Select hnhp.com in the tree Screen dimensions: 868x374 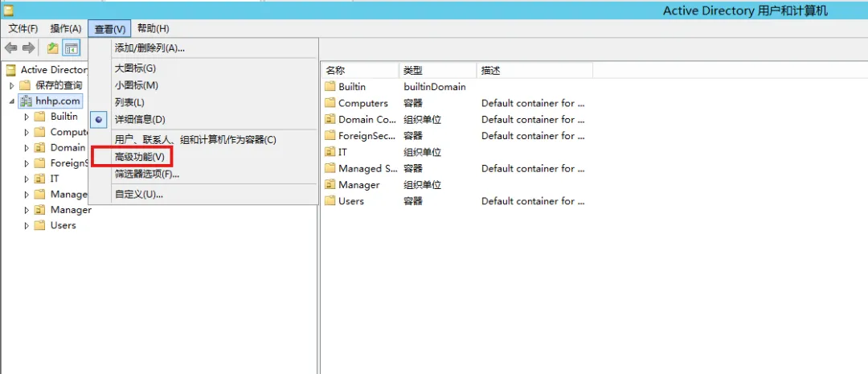coord(58,101)
